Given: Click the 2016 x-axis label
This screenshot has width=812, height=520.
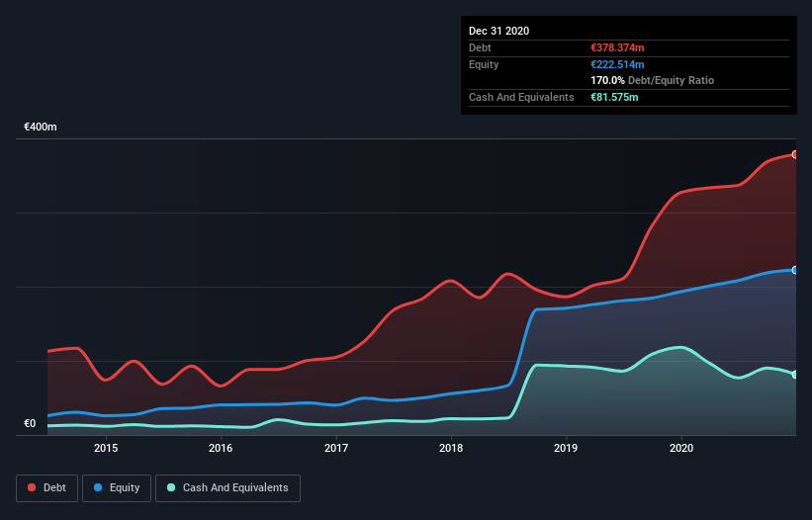Looking at the screenshot, I should pyautogui.click(x=221, y=448).
